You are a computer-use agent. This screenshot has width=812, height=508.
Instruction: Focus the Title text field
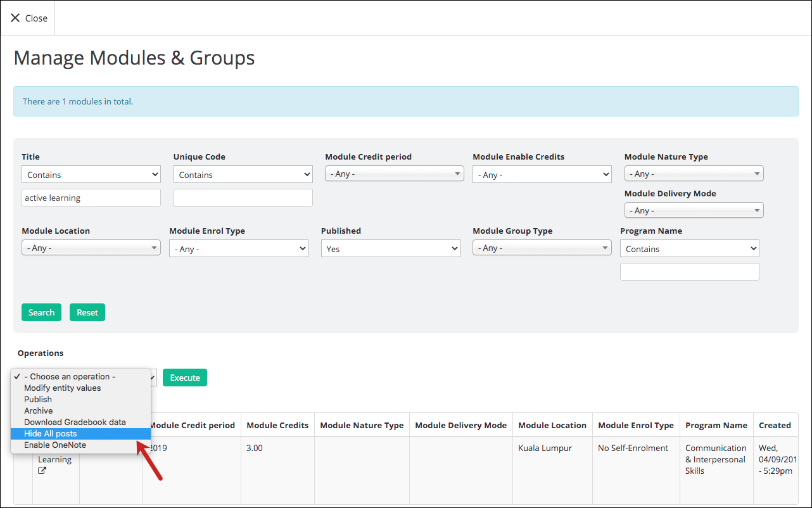91,198
